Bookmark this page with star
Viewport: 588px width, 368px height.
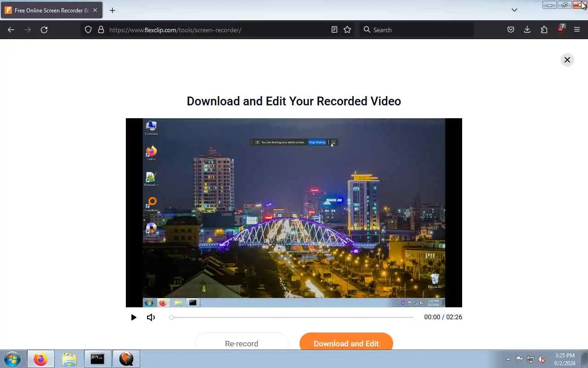click(347, 30)
